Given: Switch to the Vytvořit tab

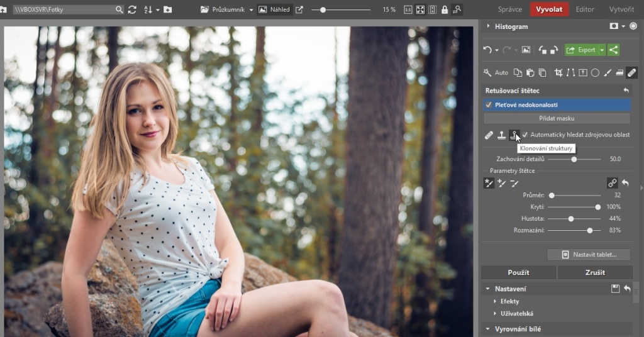Looking at the screenshot, I should tap(621, 9).
